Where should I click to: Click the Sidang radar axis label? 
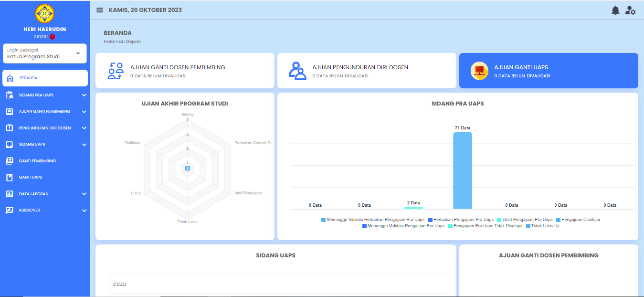point(188,114)
